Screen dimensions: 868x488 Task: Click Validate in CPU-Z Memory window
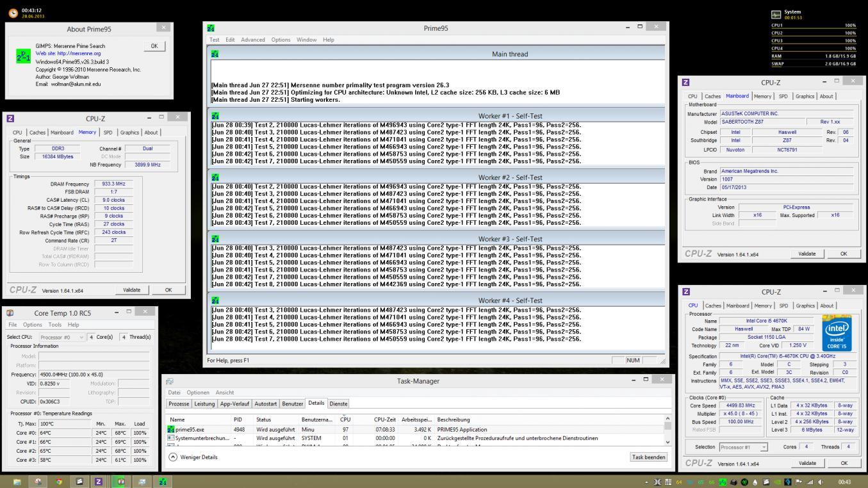[x=131, y=290]
